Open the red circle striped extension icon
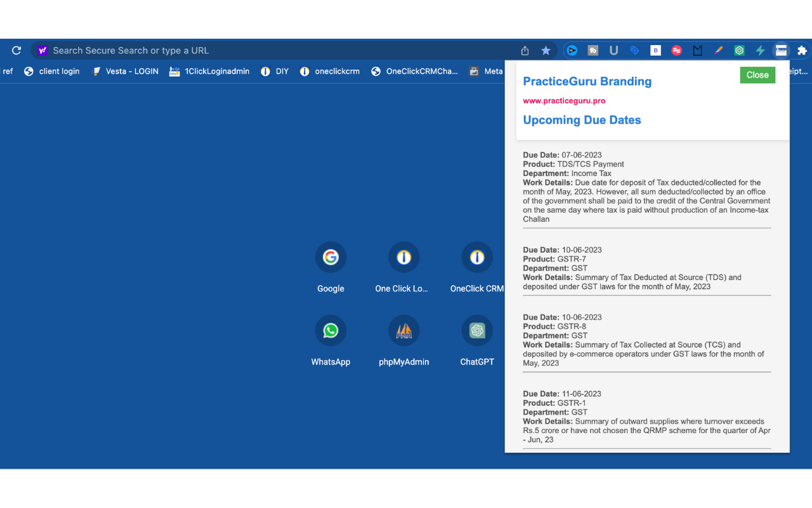The height and width of the screenshot is (508, 812). 677,50
